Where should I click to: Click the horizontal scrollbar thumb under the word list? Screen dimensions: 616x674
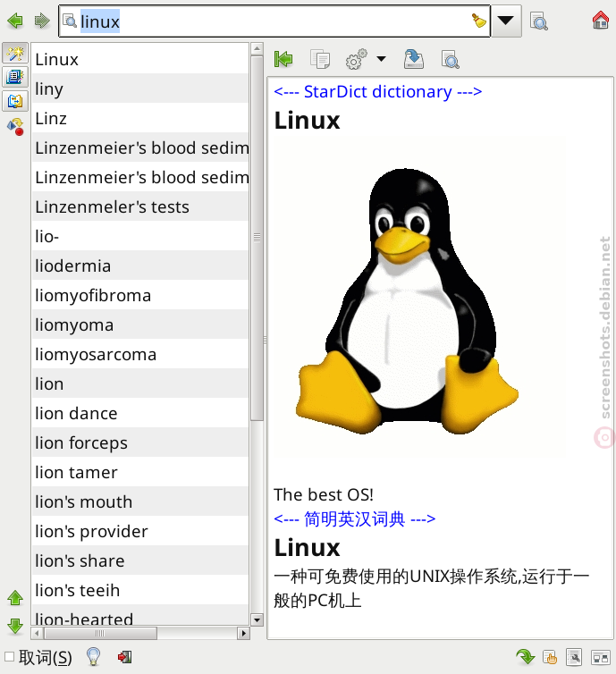coord(100,633)
